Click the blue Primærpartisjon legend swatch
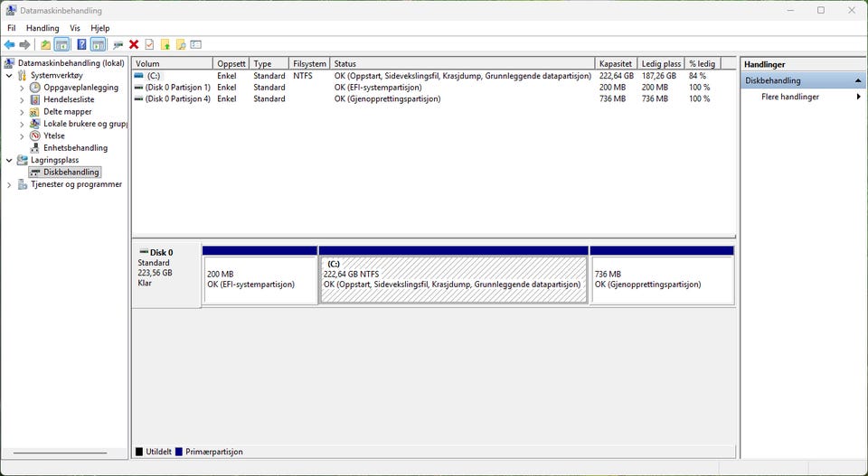Screen dimensions: 868x476 [179, 452]
